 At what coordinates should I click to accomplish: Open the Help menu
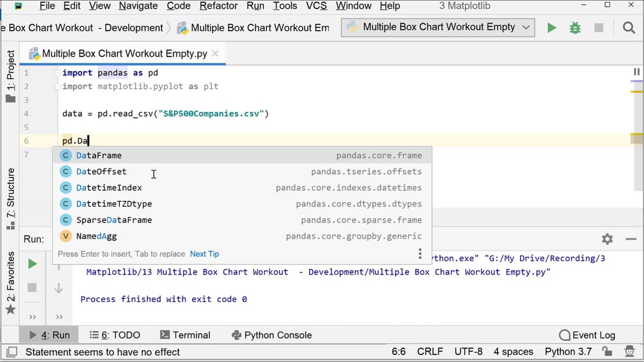(x=390, y=6)
